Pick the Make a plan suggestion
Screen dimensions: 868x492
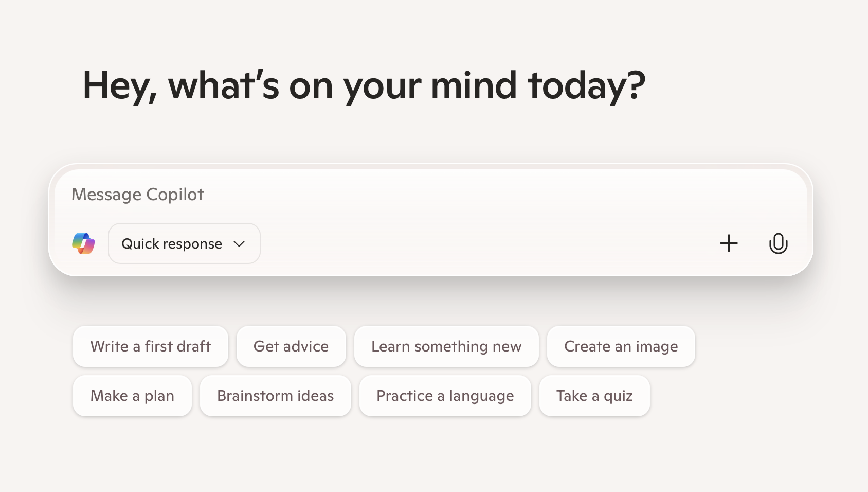click(132, 396)
